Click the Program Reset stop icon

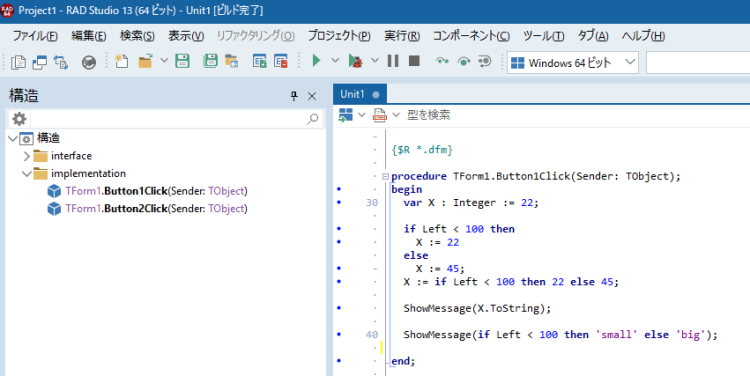tap(414, 60)
